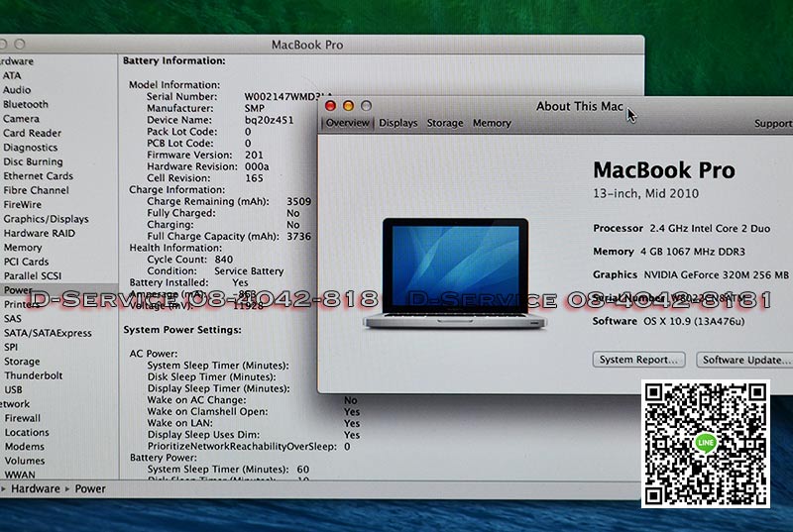Screen dimensions: 793x532
Task: Click the Graphics NVIDIA GeForce 320M line
Action: 690,274
